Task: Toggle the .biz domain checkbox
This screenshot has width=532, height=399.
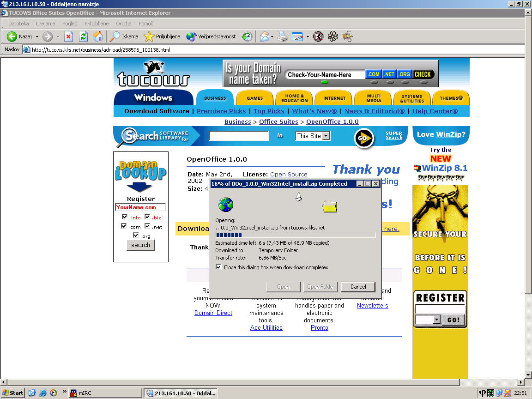Action: (147, 217)
